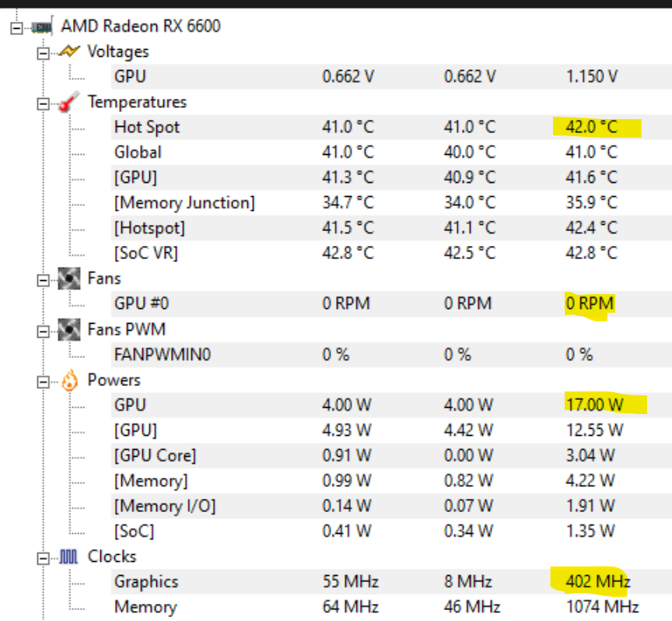The image size is (672, 621).
Task: Click the Fans PWM fan icon
Action: point(69,329)
